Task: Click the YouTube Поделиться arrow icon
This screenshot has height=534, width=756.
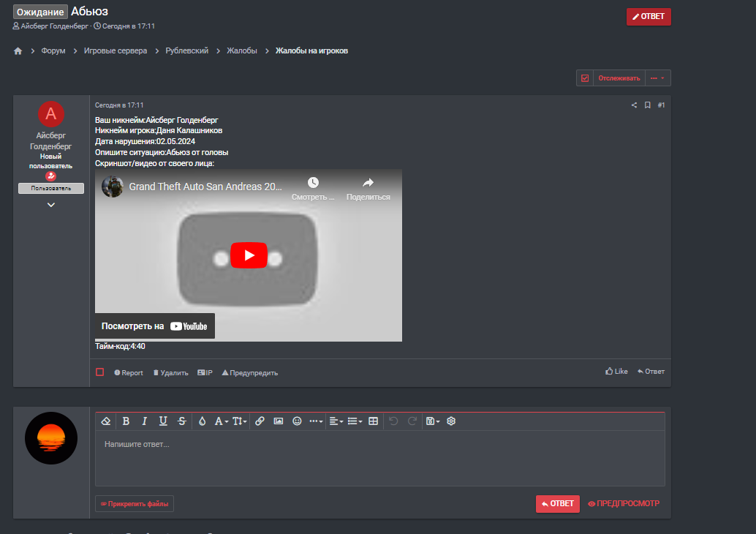Action: (x=368, y=182)
